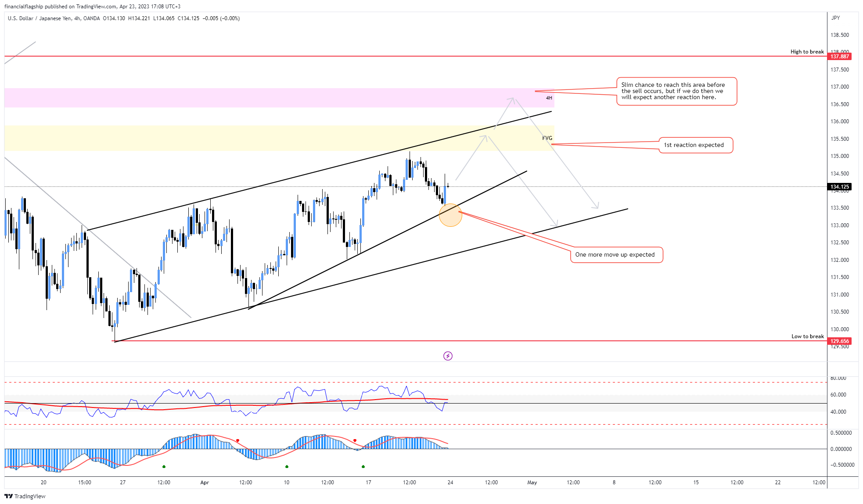
Task: Click the 'C134.125' close value in header
Action: coord(188,18)
